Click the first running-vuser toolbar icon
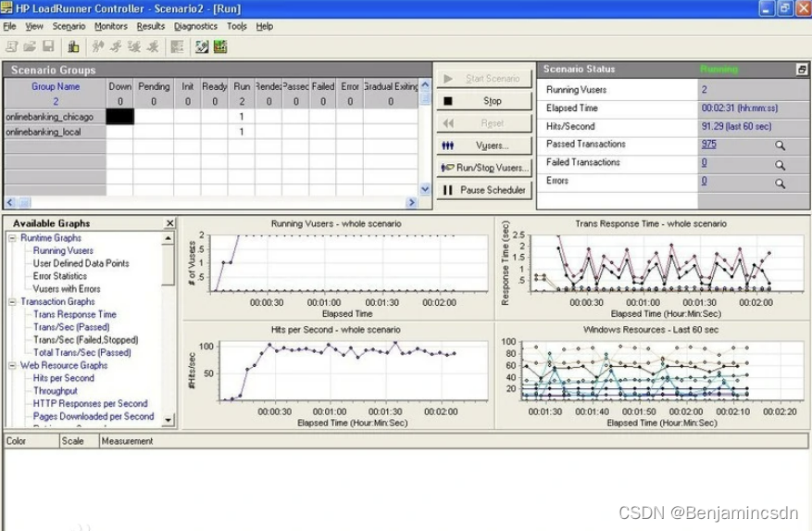 click(x=98, y=46)
